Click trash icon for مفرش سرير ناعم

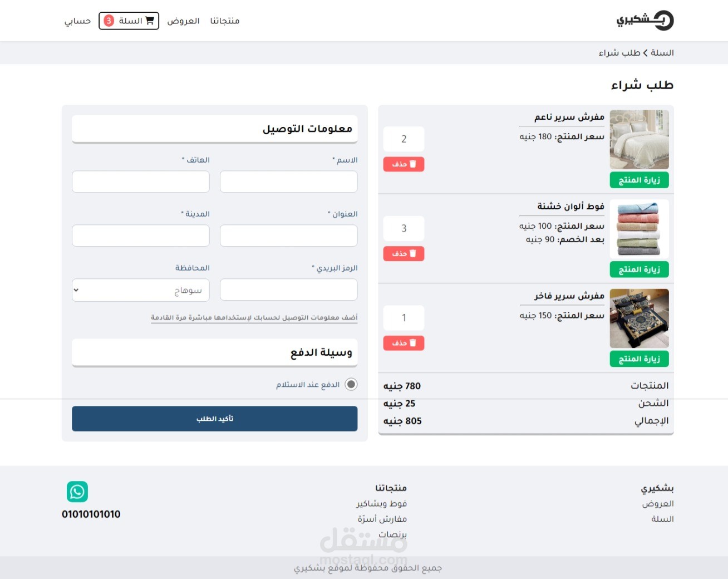click(x=413, y=164)
